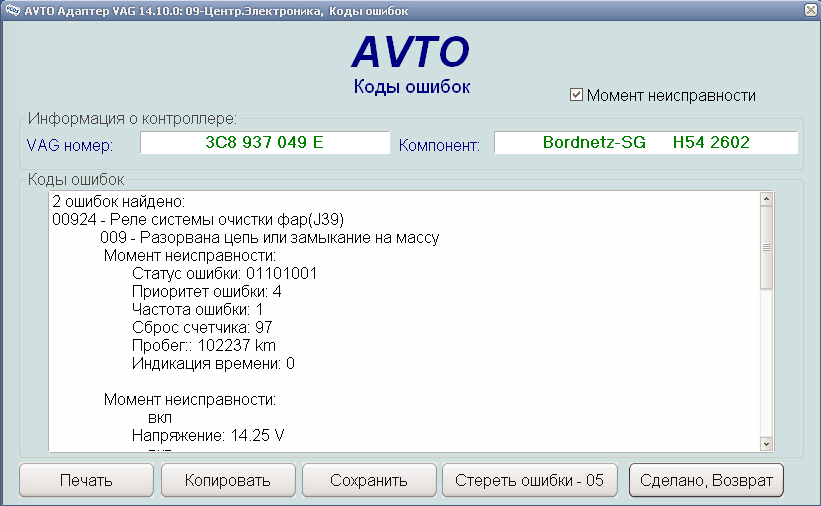Image resolution: width=821 pixels, height=506 pixels.
Task: Click the VAG номер field 3C8 937 049 E
Action: pyautogui.click(x=264, y=142)
